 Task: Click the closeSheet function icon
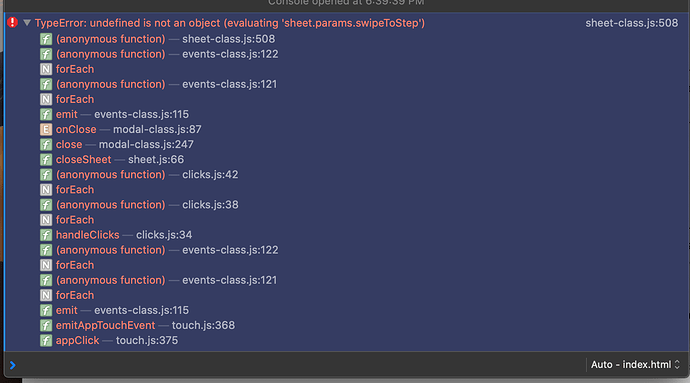pos(46,159)
